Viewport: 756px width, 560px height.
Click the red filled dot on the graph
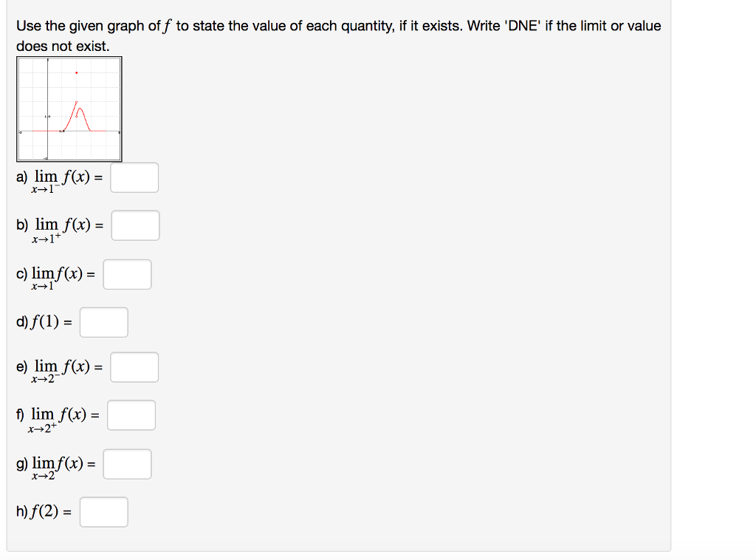[76, 72]
